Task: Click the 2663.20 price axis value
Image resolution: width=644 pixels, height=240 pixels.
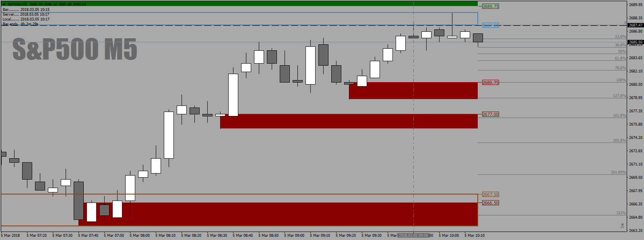Action: tap(636, 231)
